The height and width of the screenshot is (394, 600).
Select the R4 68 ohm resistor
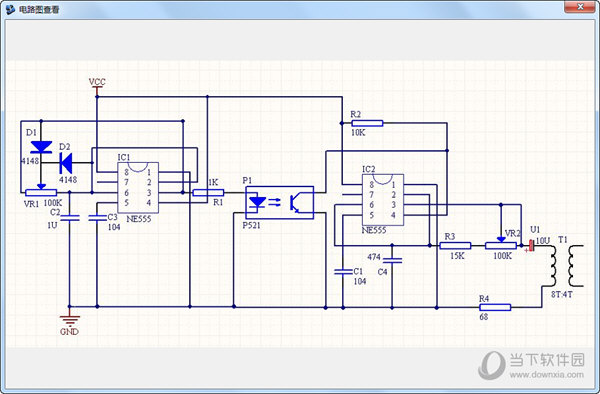[x=495, y=307]
